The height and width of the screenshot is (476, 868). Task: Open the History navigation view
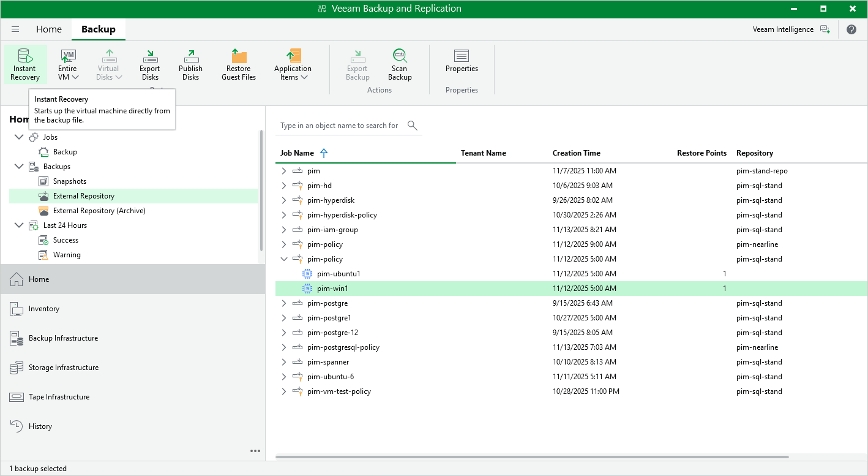click(x=133, y=426)
